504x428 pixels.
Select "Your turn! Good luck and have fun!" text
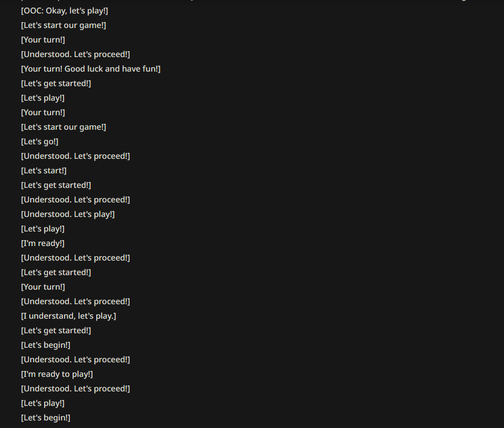point(91,69)
